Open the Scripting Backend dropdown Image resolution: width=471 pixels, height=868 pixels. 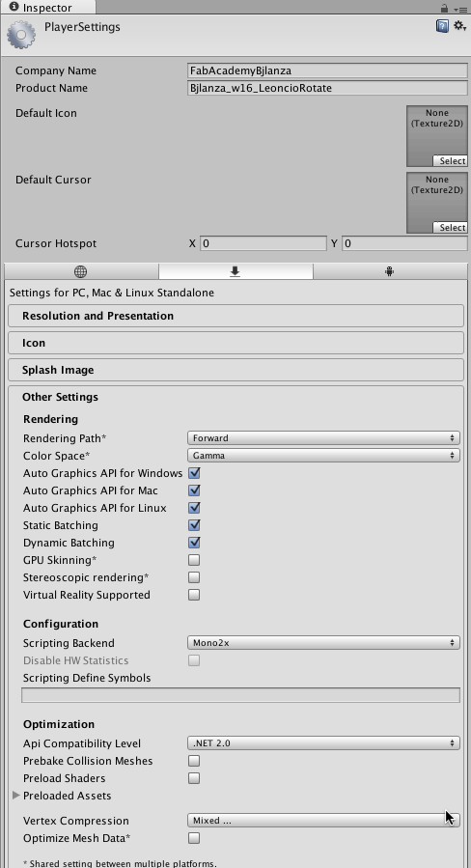coord(323,643)
